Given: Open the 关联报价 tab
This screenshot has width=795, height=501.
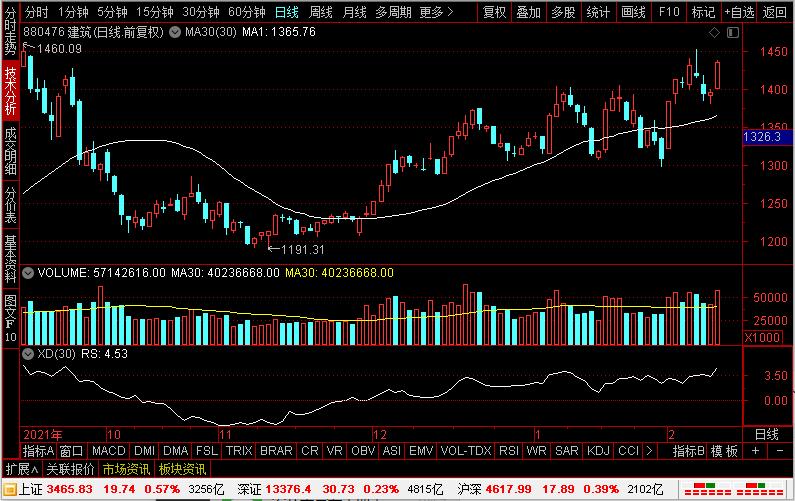Looking at the screenshot, I should click(x=70, y=469).
